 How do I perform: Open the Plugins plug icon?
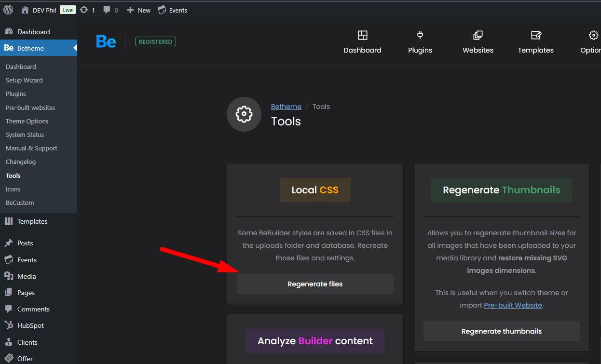coord(420,35)
